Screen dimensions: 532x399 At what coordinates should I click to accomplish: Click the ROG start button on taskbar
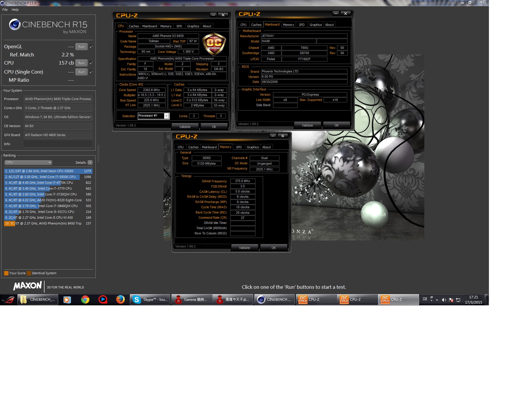(8, 299)
